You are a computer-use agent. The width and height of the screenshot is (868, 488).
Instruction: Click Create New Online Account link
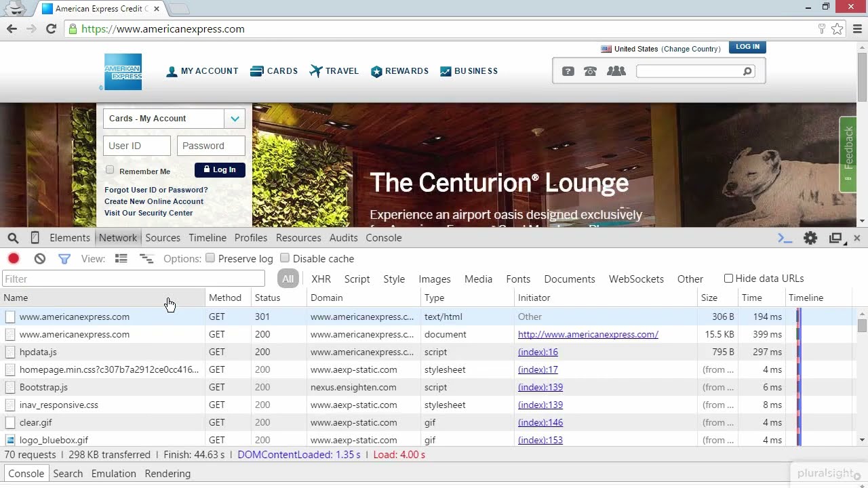154,201
